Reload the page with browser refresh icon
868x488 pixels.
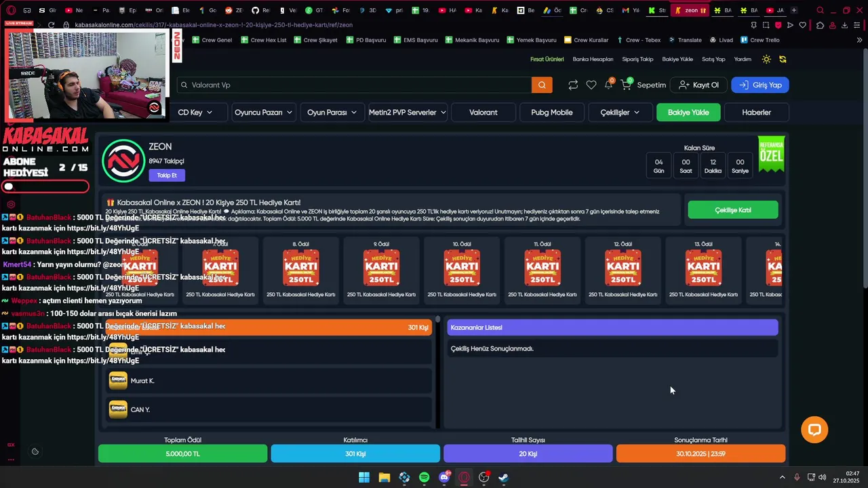[51, 25]
